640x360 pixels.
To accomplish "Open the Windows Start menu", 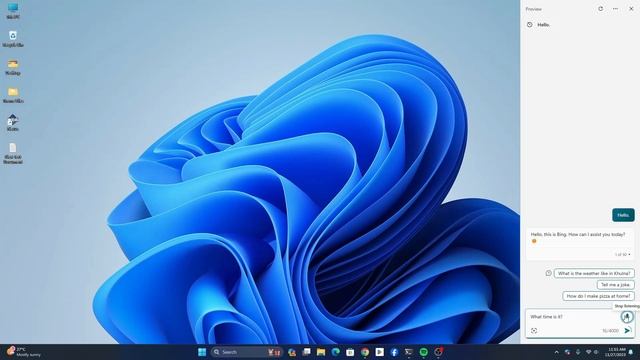I will click(202, 352).
